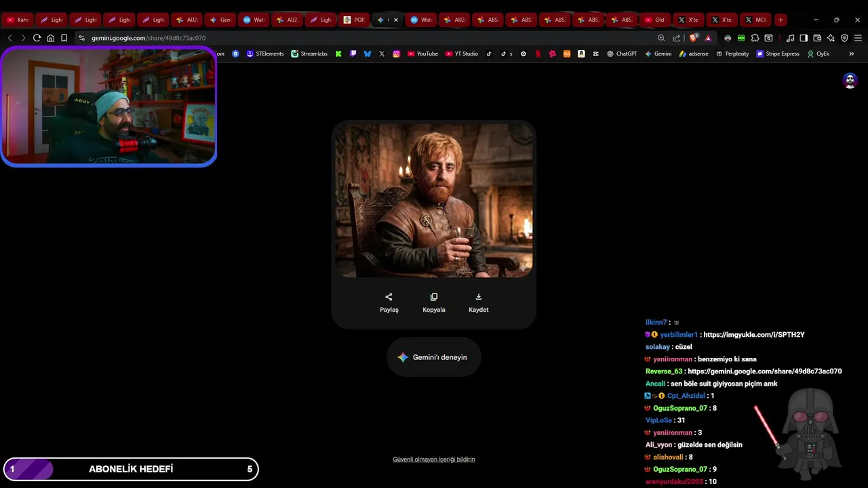Viewport: 868px width, 488px height.
Task: Click the streamer webcam overlay
Action: pos(108,106)
